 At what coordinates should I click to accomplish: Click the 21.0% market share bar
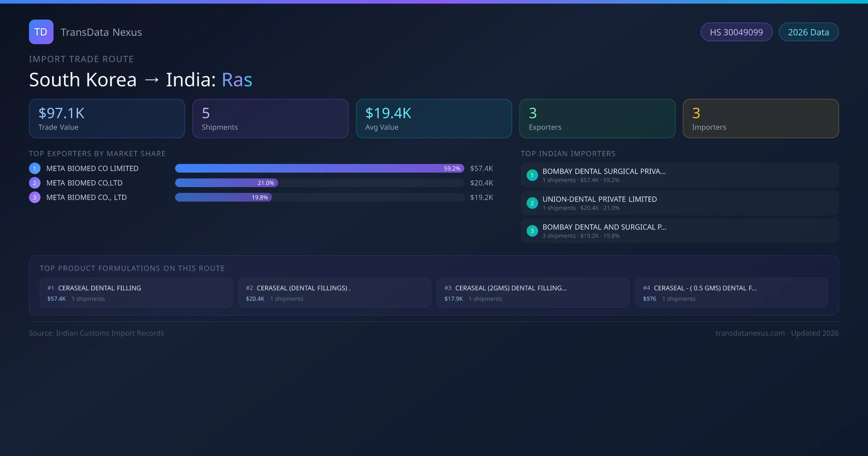pyautogui.click(x=226, y=183)
